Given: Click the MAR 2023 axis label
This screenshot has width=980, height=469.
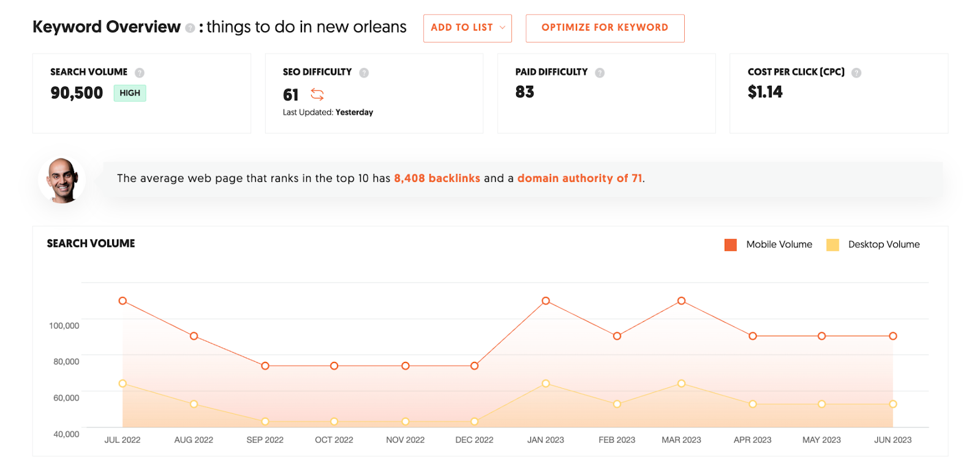Looking at the screenshot, I should coord(681,440).
